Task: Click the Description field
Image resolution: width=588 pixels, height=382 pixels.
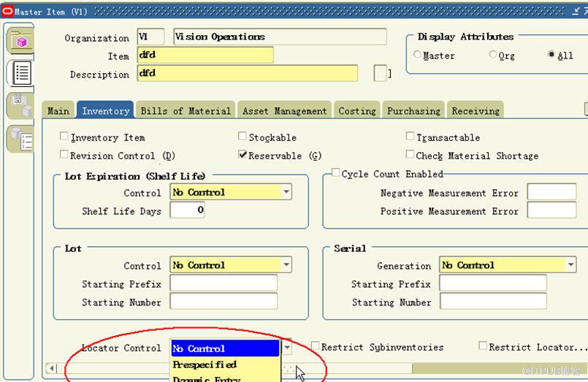Action: tap(248, 73)
